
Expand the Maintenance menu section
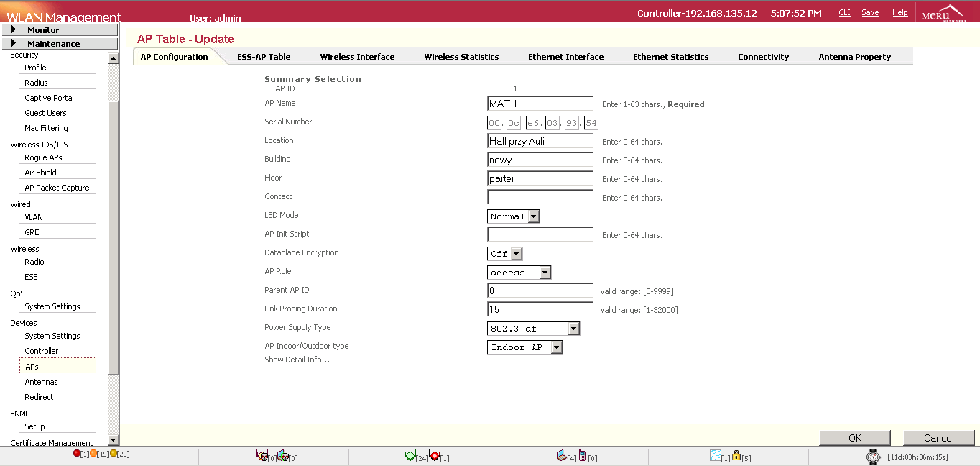(x=60, y=44)
